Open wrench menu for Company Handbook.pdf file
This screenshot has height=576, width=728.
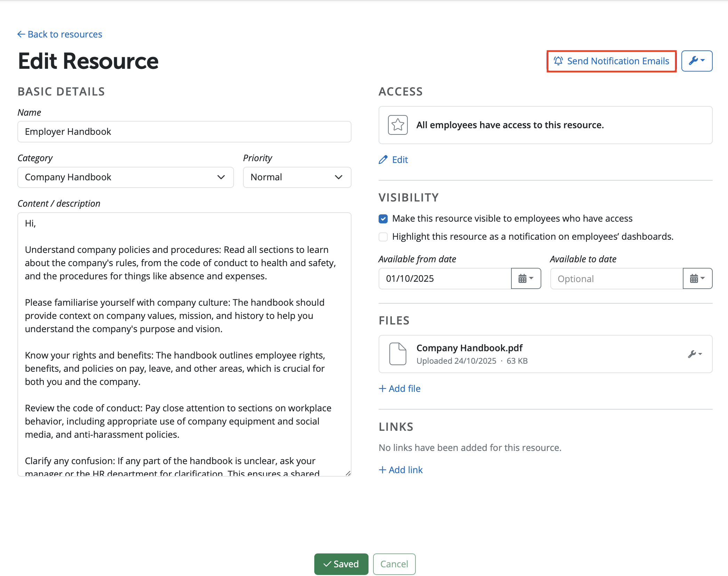(695, 354)
